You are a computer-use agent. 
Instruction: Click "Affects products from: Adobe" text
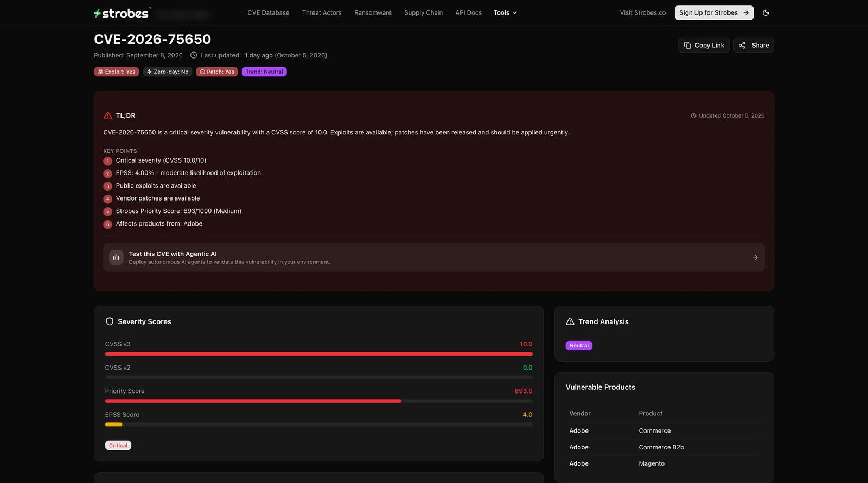159,223
